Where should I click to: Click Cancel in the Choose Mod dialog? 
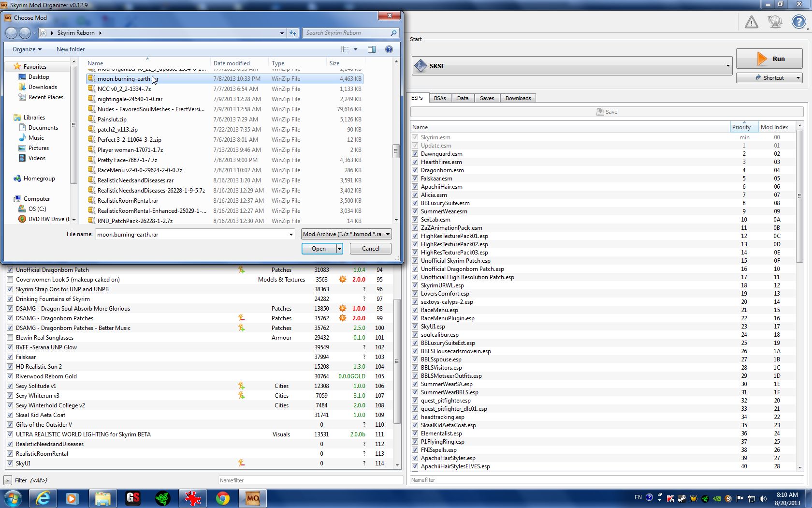click(370, 249)
